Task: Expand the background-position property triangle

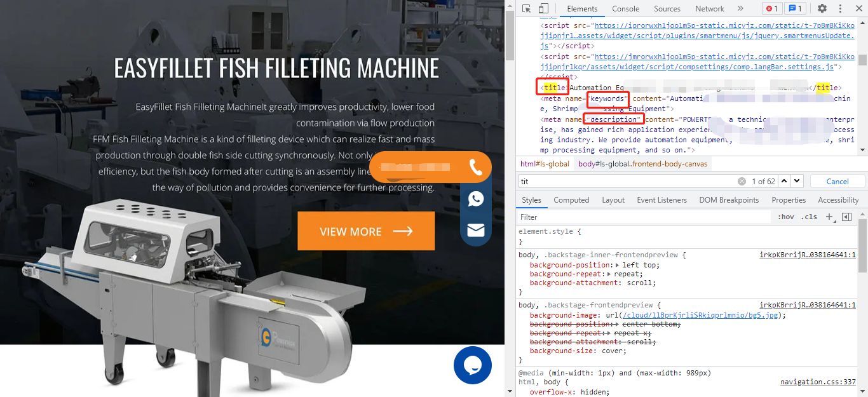Action: [x=618, y=265]
